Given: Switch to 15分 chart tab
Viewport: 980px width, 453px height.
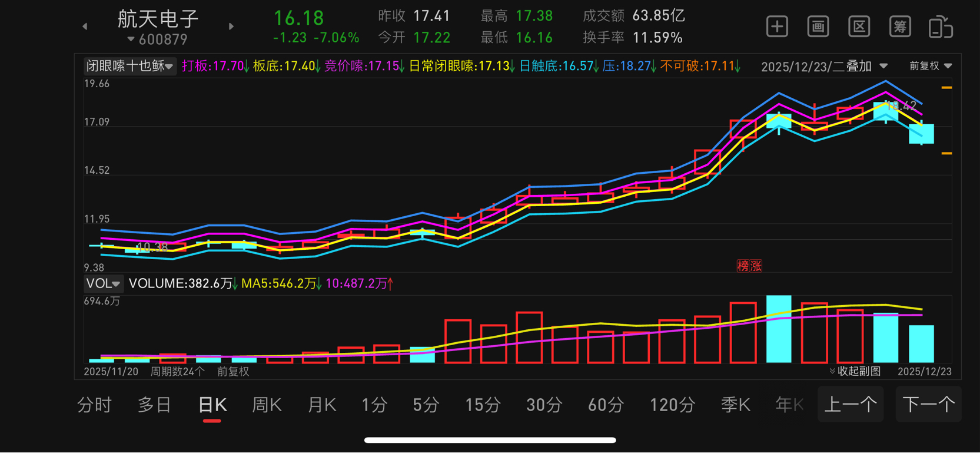Looking at the screenshot, I should (x=483, y=405).
